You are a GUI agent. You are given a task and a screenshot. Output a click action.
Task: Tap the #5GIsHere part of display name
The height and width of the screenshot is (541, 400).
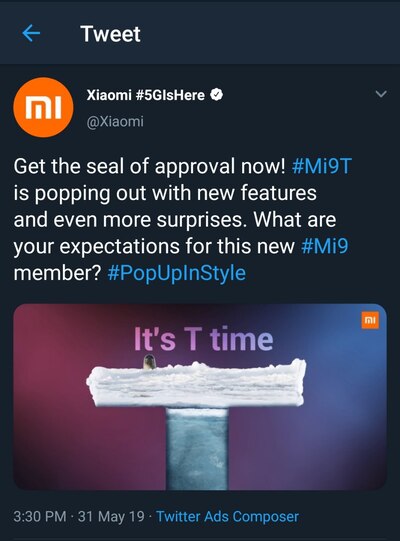click(170, 95)
